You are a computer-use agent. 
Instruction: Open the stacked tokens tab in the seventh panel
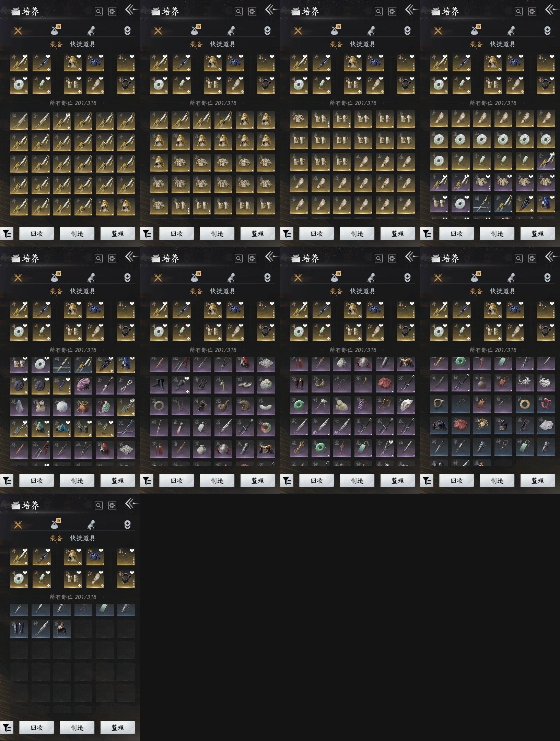coord(407,278)
